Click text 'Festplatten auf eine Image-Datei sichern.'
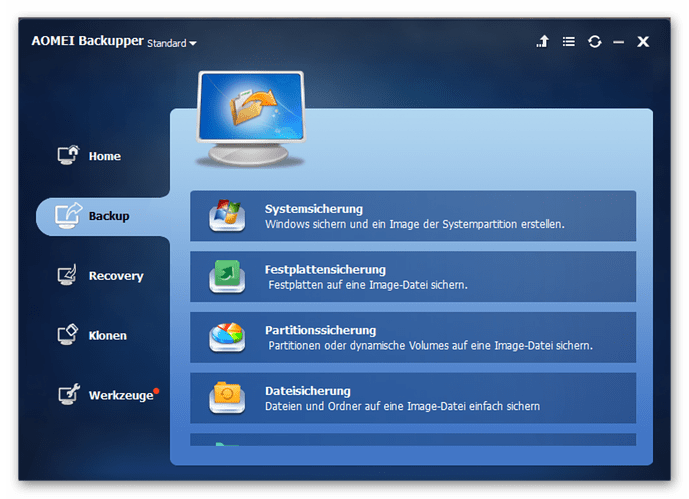 coord(368,285)
